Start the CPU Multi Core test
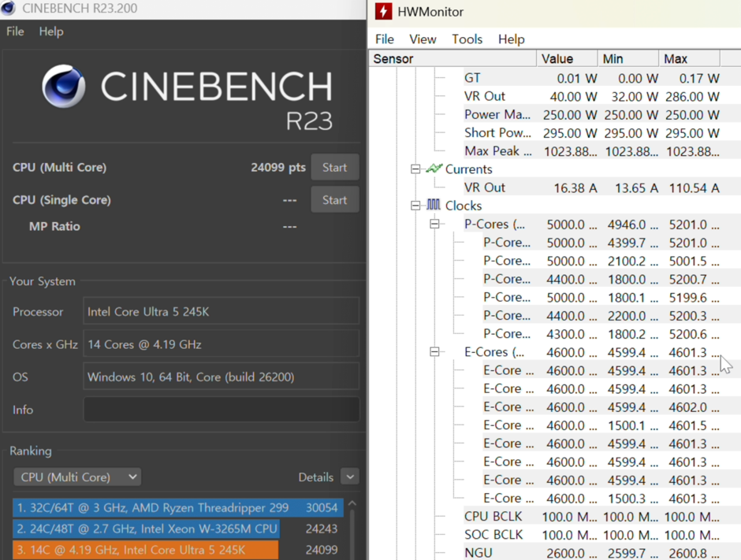The image size is (741, 560). click(334, 167)
